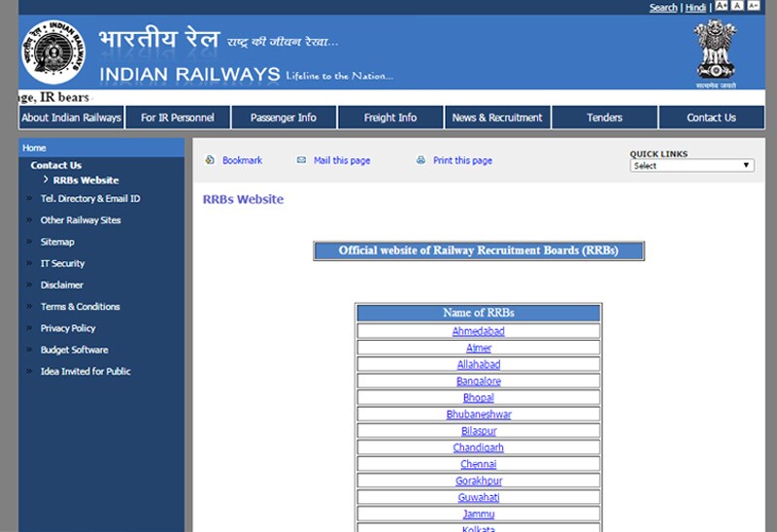This screenshot has height=532, width=777.
Task: Open Chandigarh RRB link
Action: (478, 448)
